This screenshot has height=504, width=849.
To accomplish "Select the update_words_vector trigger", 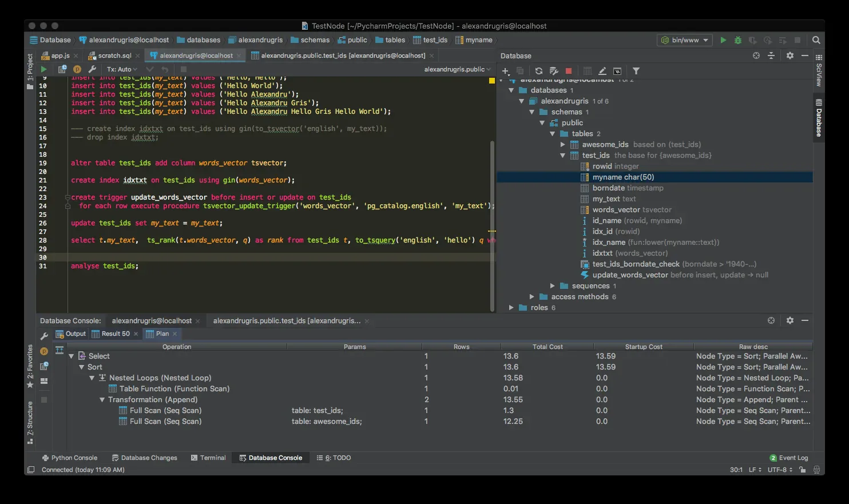I will pos(674,275).
